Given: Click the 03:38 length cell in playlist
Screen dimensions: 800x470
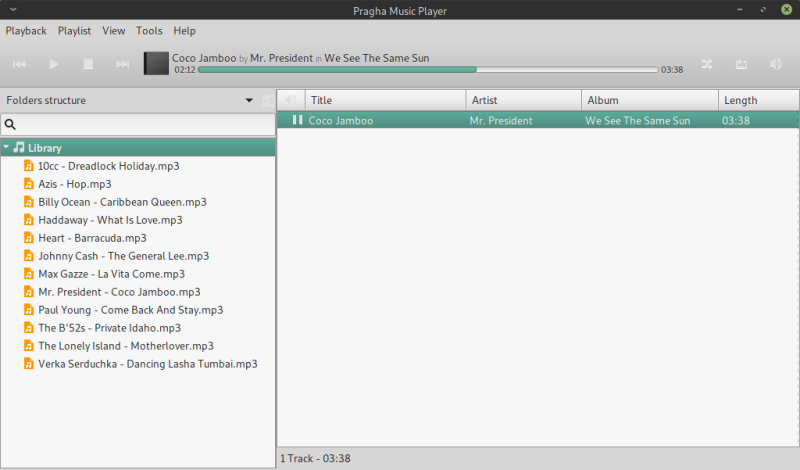Looking at the screenshot, I should click(736, 121).
